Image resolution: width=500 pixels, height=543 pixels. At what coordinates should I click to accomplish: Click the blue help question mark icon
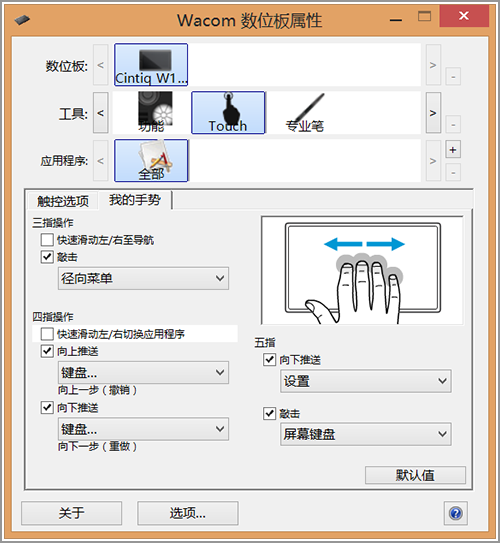click(455, 513)
